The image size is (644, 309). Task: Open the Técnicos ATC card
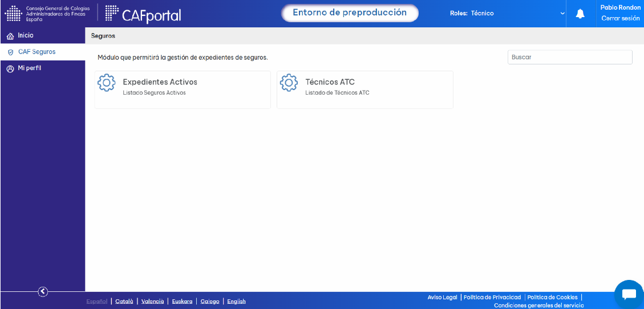[365, 90]
